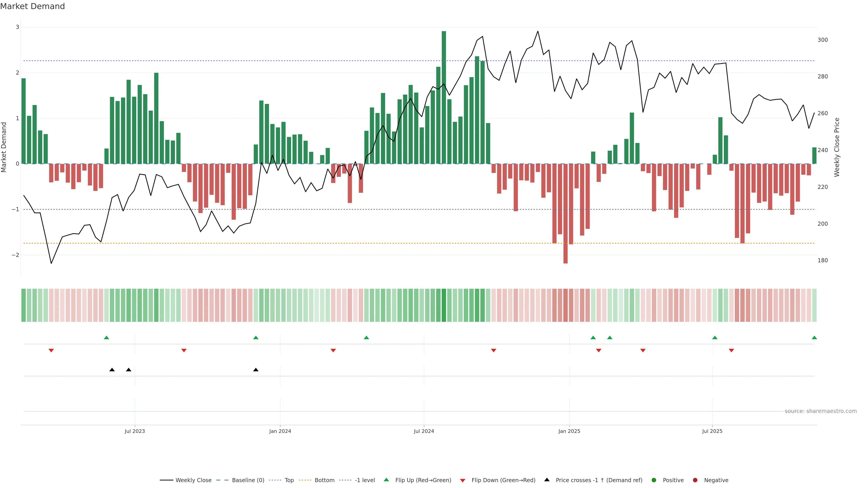Hide the Top line legend item
868x488 pixels.
(289, 480)
